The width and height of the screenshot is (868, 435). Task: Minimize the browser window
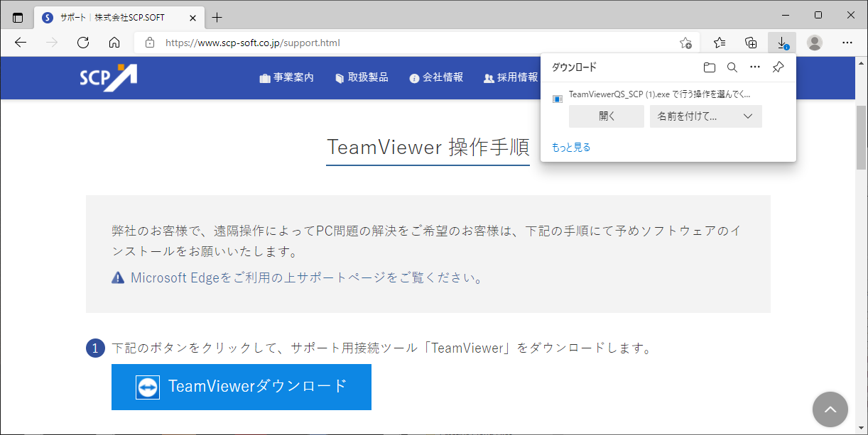click(x=785, y=15)
